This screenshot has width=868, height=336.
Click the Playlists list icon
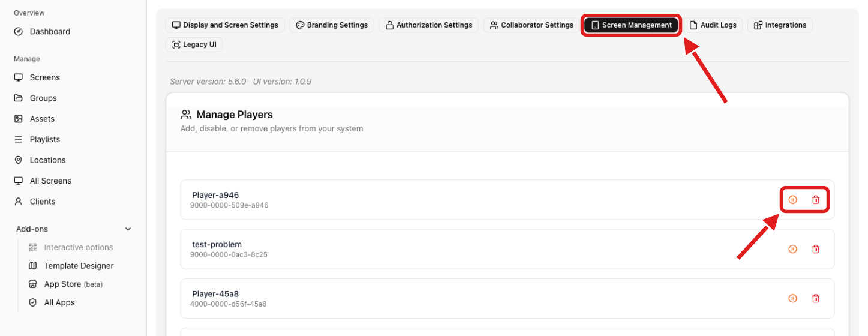coord(19,139)
